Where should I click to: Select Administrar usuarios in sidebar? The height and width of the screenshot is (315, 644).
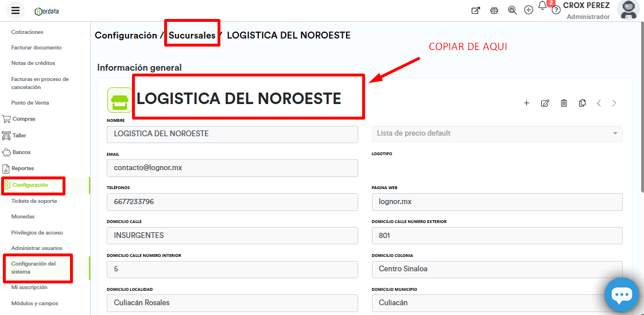37,248
